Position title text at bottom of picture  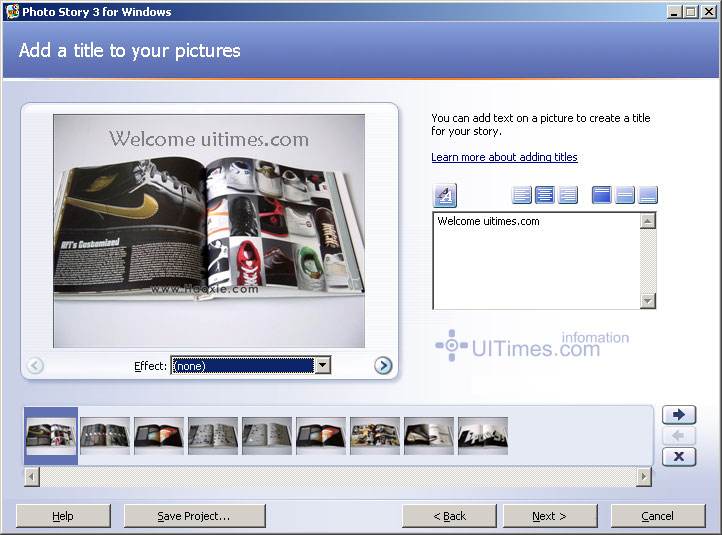(x=648, y=195)
